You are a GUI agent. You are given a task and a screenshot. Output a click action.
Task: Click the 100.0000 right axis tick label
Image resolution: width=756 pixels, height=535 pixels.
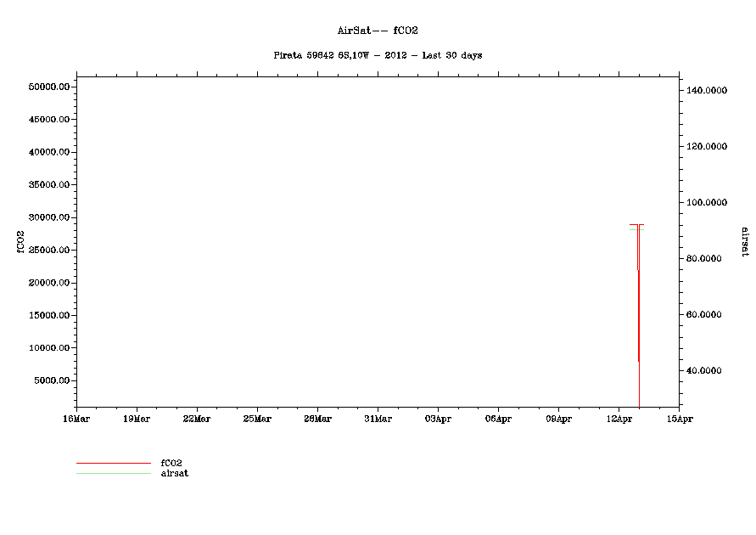point(707,202)
